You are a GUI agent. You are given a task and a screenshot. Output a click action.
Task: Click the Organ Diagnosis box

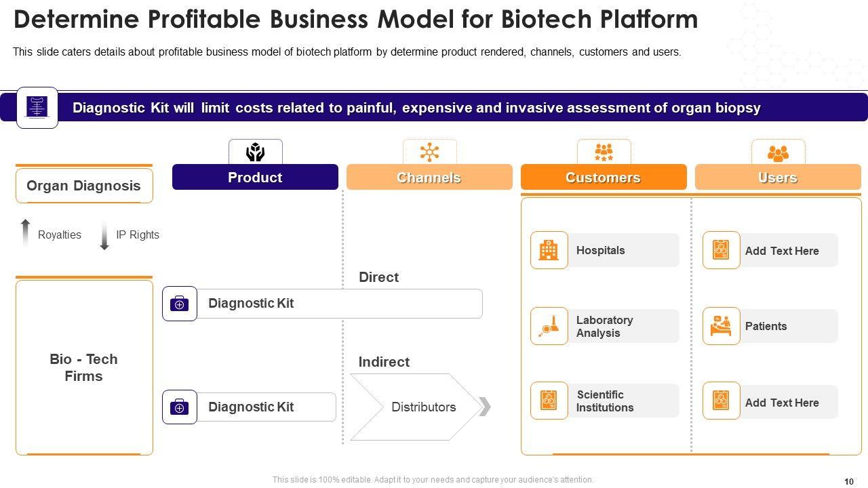click(x=84, y=186)
